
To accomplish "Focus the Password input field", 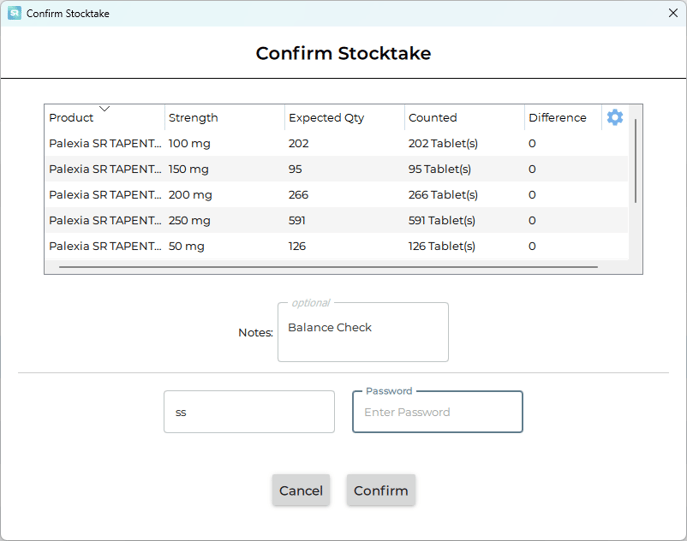I will tap(438, 412).
